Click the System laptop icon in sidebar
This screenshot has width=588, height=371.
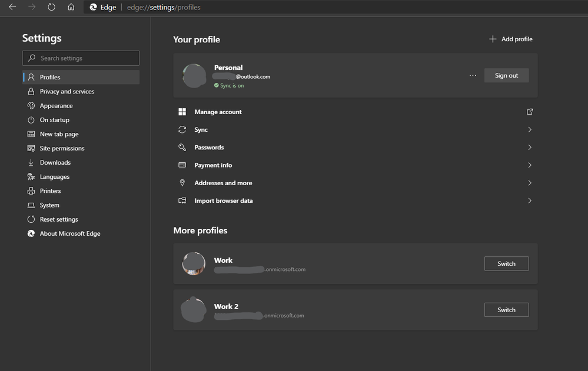31,205
